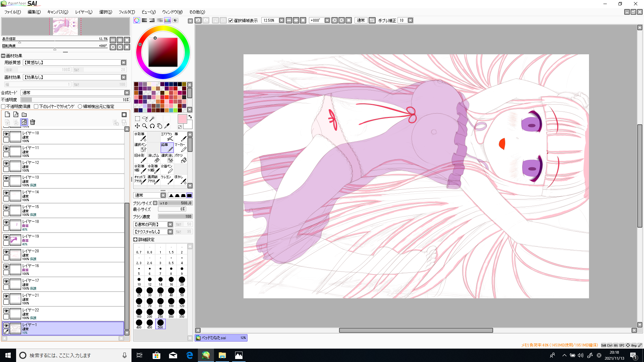
Task: Adjust the 不透明度 opacity slider
Action: pyautogui.click(x=75, y=100)
